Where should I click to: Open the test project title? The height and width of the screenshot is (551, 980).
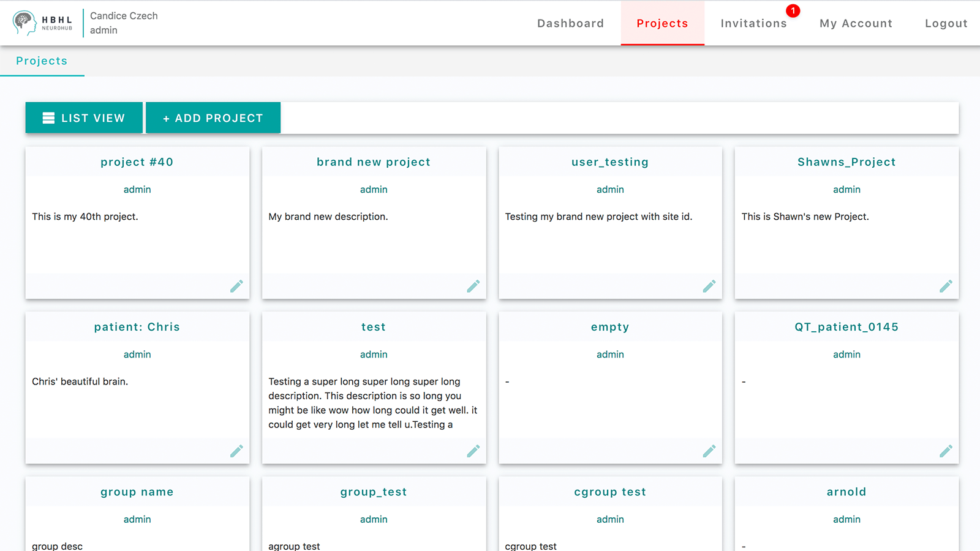[374, 326]
